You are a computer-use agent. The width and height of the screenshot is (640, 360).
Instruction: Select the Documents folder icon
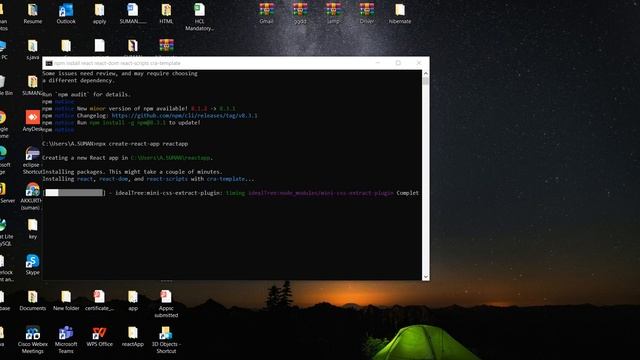click(33, 300)
